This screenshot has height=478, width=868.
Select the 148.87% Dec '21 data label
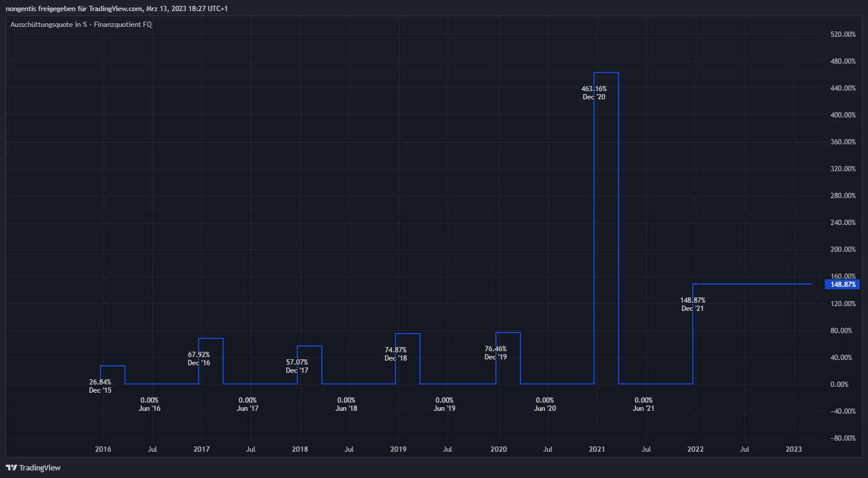coord(692,304)
